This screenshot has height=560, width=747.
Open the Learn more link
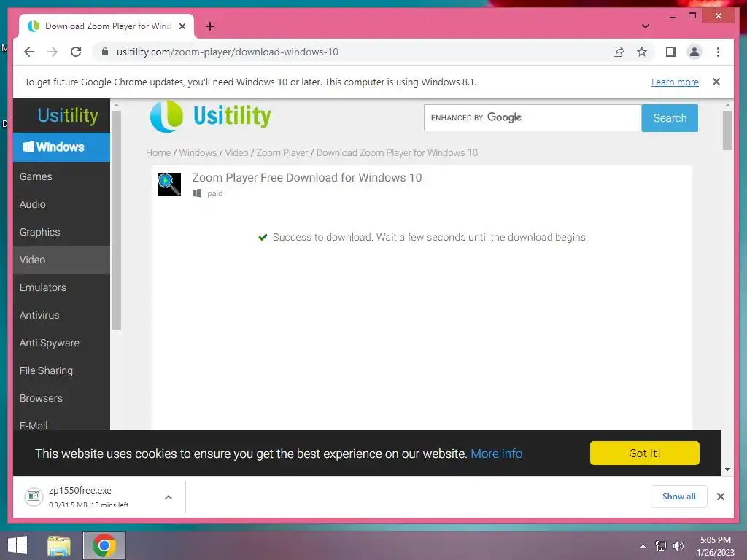pos(675,82)
